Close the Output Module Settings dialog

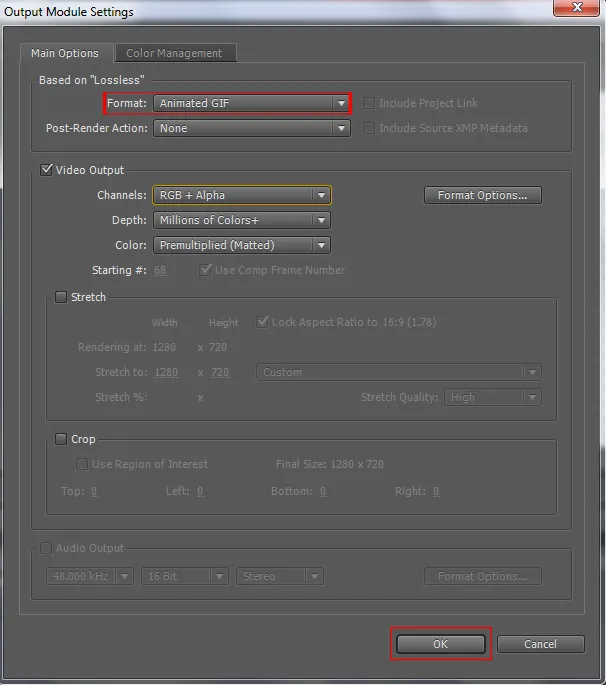576,7
